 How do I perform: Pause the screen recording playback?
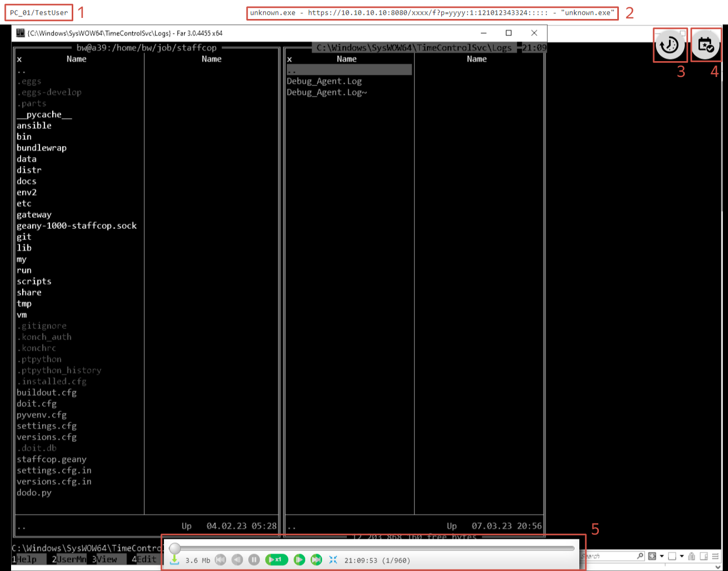tap(254, 560)
